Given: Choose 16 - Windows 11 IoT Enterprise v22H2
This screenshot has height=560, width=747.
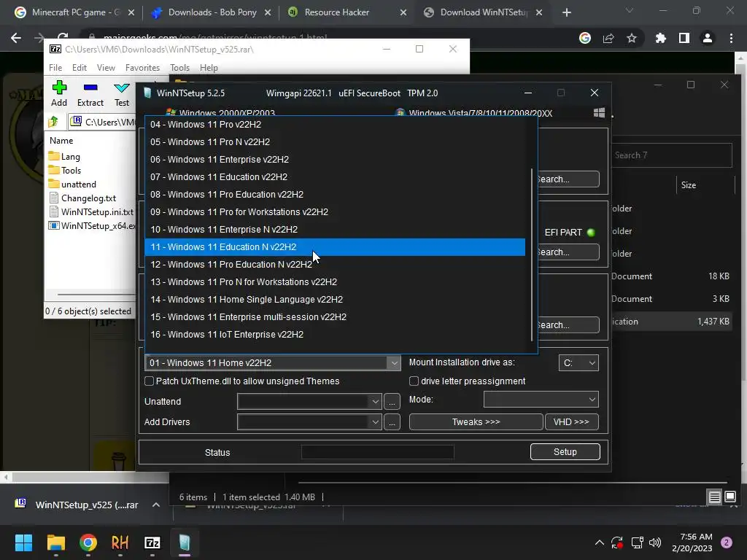Looking at the screenshot, I should pyautogui.click(x=335, y=335).
